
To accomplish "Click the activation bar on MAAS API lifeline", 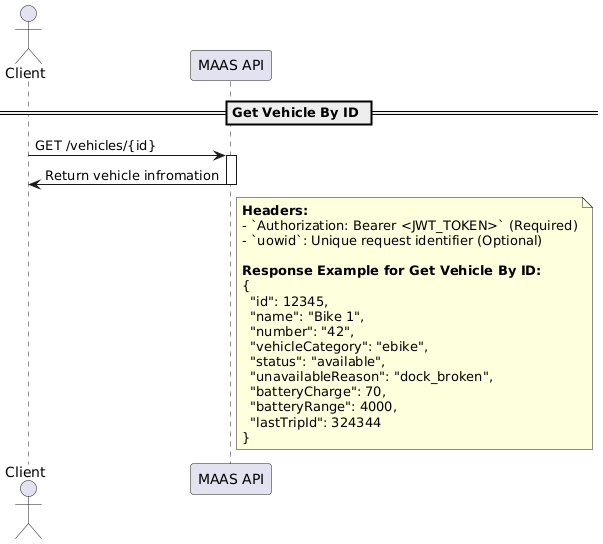I will coord(230,170).
